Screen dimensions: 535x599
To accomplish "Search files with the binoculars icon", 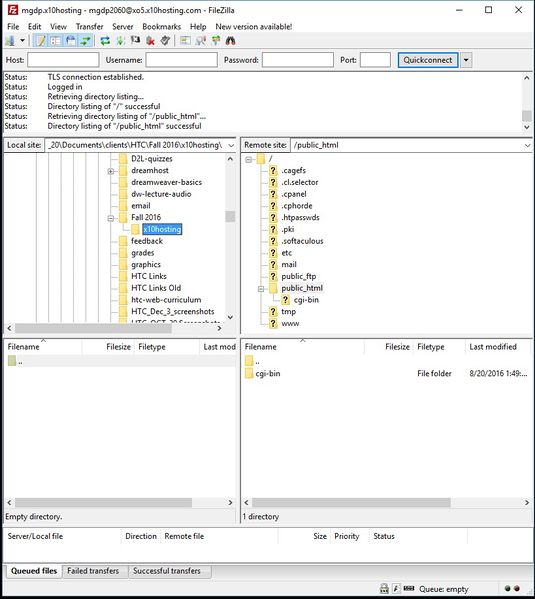I will point(230,40).
